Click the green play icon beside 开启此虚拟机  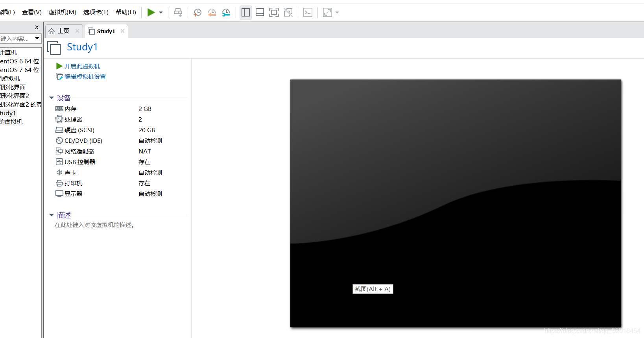point(59,66)
